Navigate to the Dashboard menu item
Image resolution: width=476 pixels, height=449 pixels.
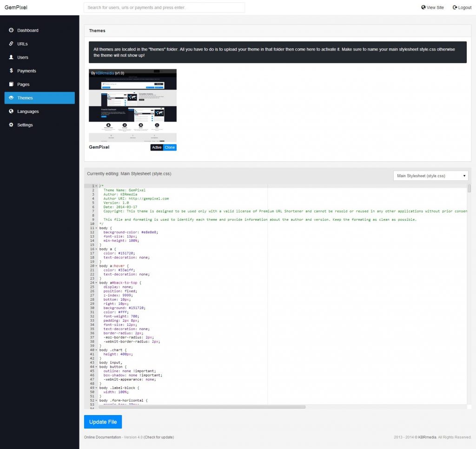coord(26,30)
